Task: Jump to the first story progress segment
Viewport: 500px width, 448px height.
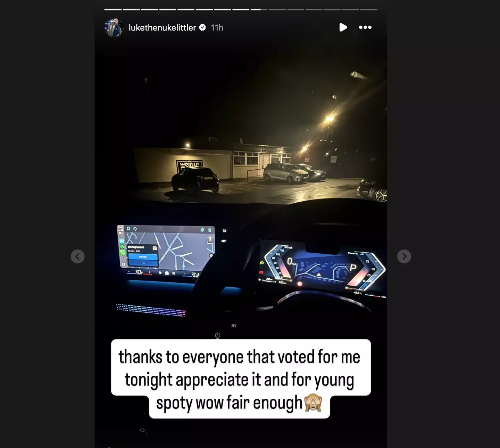Action: pyautogui.click(x=113, y=9)
